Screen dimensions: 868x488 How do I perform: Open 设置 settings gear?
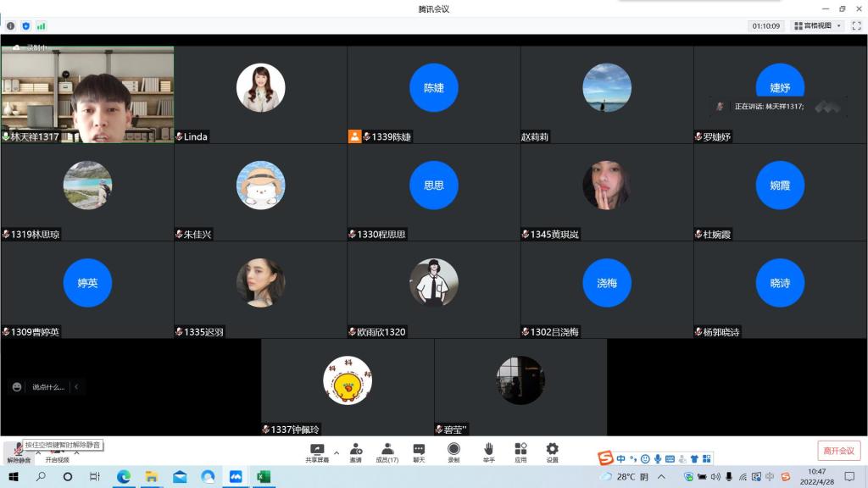(552, 452)
